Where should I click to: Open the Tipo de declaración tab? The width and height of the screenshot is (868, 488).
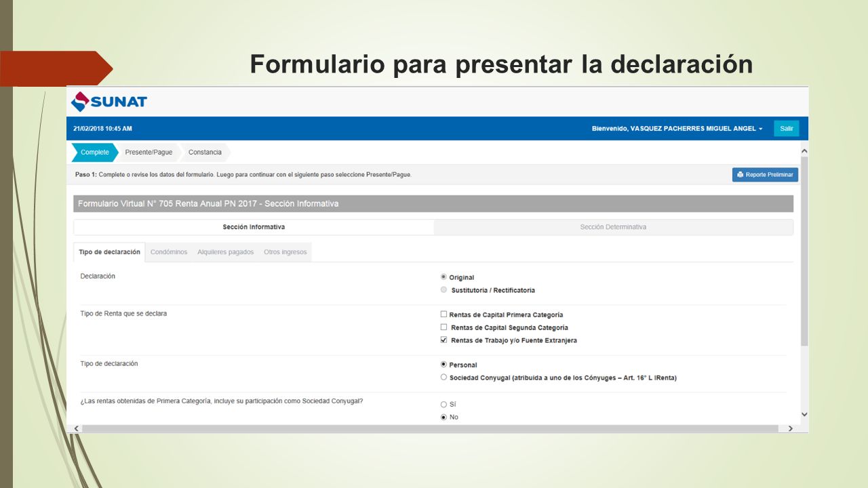[x=109, y=252]
